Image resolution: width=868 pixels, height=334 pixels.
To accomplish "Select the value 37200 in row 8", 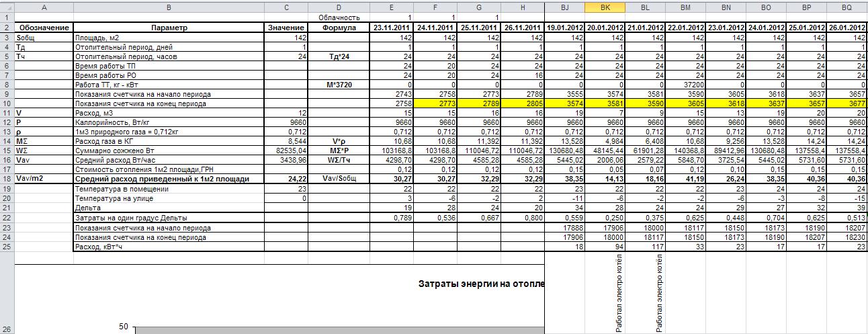I will click(685, 85).
